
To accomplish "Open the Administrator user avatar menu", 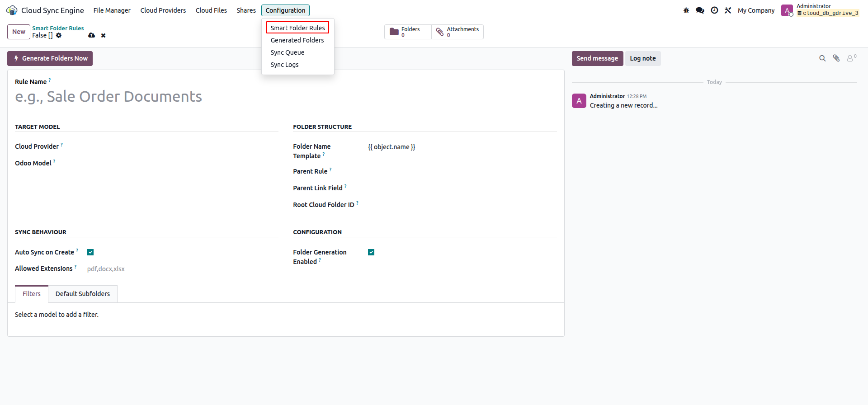I will (x=787, y=10).
